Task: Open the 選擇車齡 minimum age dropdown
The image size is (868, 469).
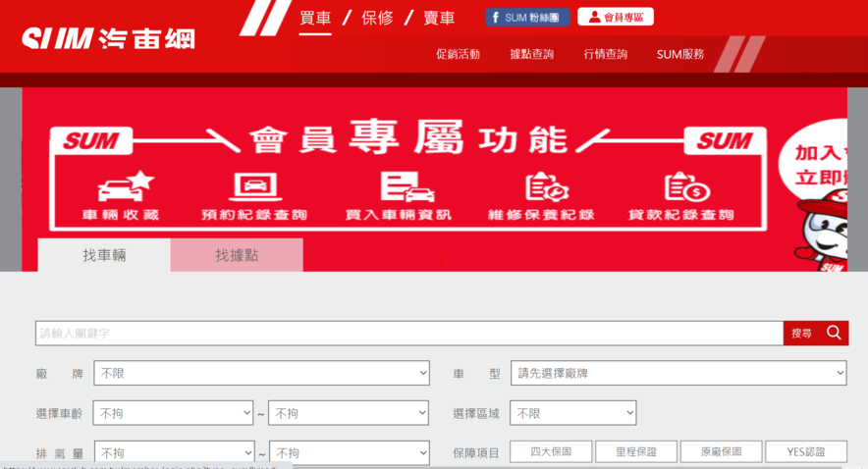Action: (173, 413)
